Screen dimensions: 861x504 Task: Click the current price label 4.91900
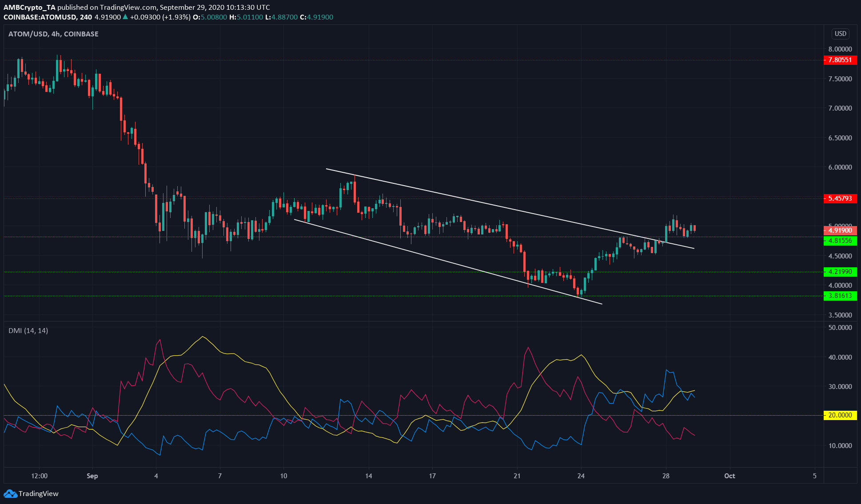coord(840,230)
